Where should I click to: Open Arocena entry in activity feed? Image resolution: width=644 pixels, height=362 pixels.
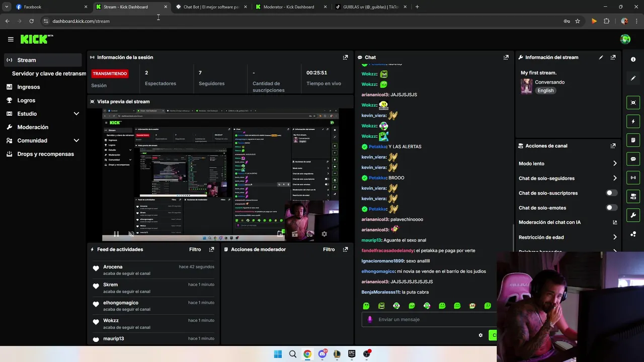(x=153, y=270)
